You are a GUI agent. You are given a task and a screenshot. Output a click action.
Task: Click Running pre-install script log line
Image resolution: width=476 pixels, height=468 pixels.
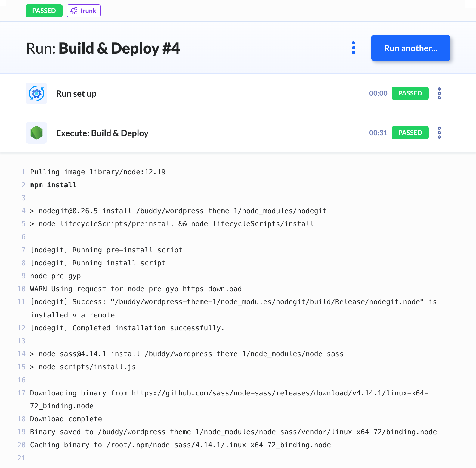106,250
